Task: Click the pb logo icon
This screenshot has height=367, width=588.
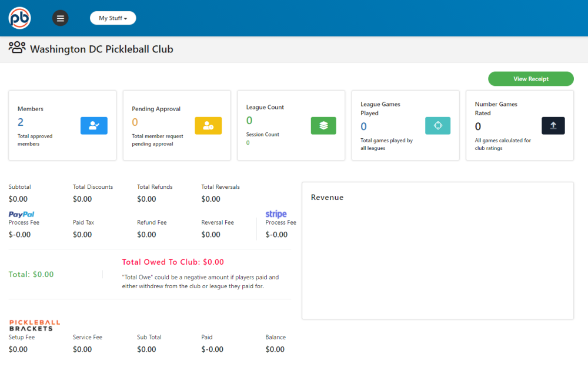Action: 19,18
